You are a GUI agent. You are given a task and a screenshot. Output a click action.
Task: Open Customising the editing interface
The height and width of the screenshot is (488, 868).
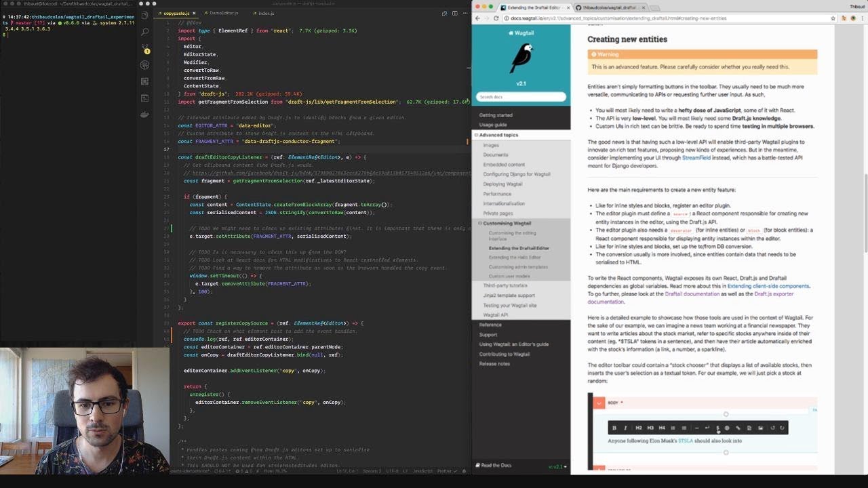pyautogui.click(x=512, y=236)
